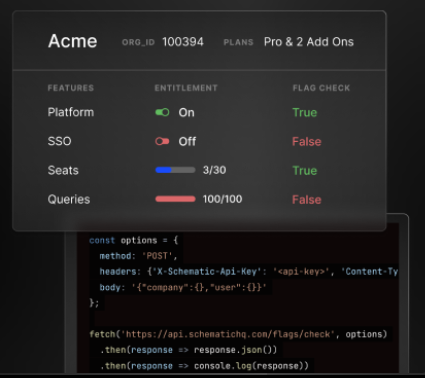Click the FEATURES column header

point(71,88)
